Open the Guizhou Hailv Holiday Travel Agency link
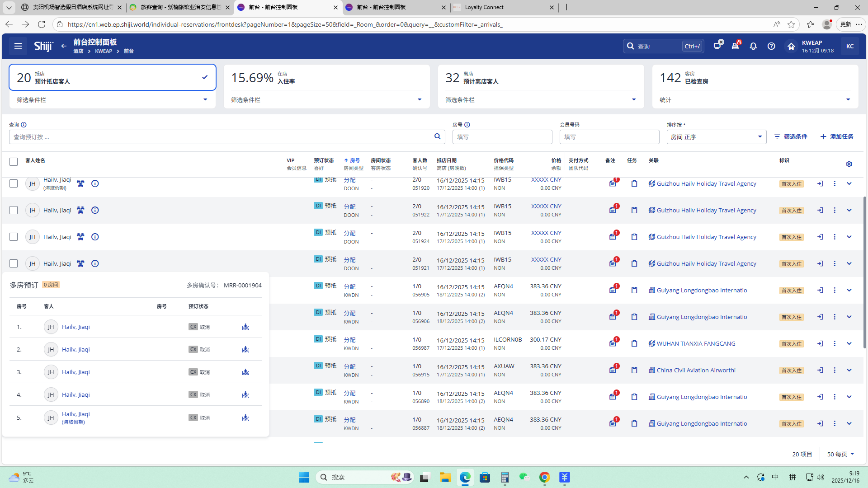The image size is (868, 488). [706, 183]
